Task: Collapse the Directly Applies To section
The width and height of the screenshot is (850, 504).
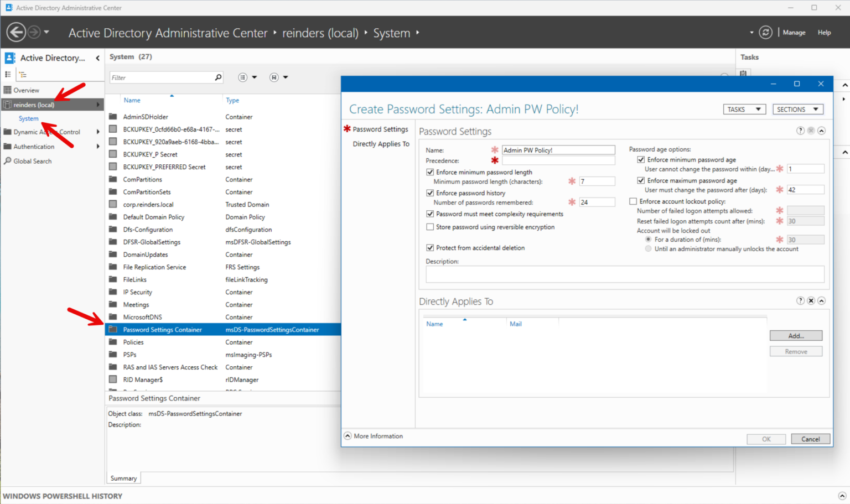Action: [x=821, y=300]
